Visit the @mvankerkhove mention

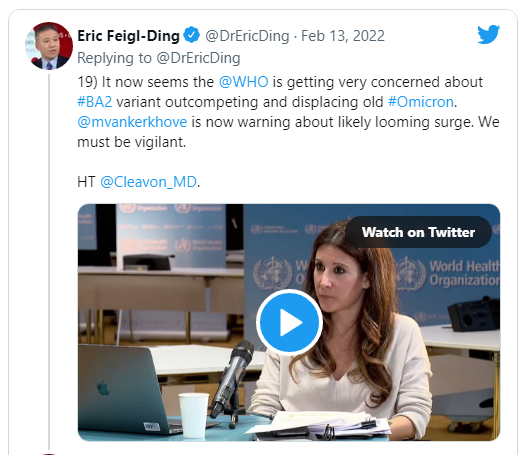tap(132, 122)
